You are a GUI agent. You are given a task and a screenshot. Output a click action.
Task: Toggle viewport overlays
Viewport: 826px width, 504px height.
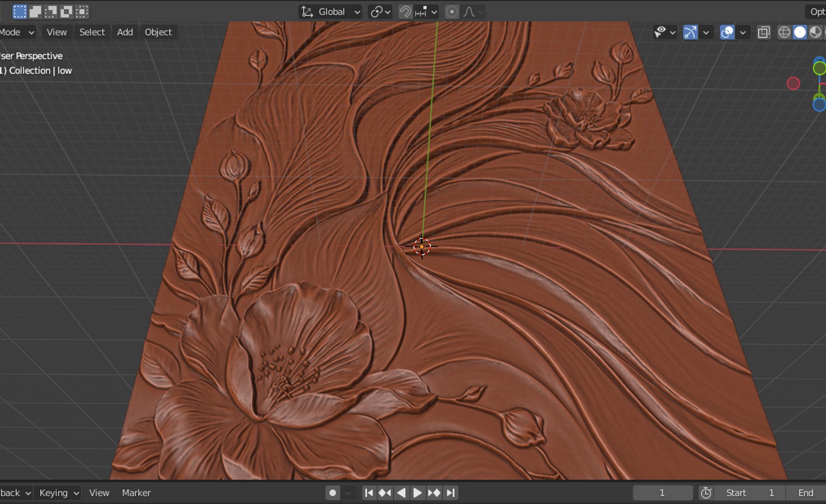point(727,32)
